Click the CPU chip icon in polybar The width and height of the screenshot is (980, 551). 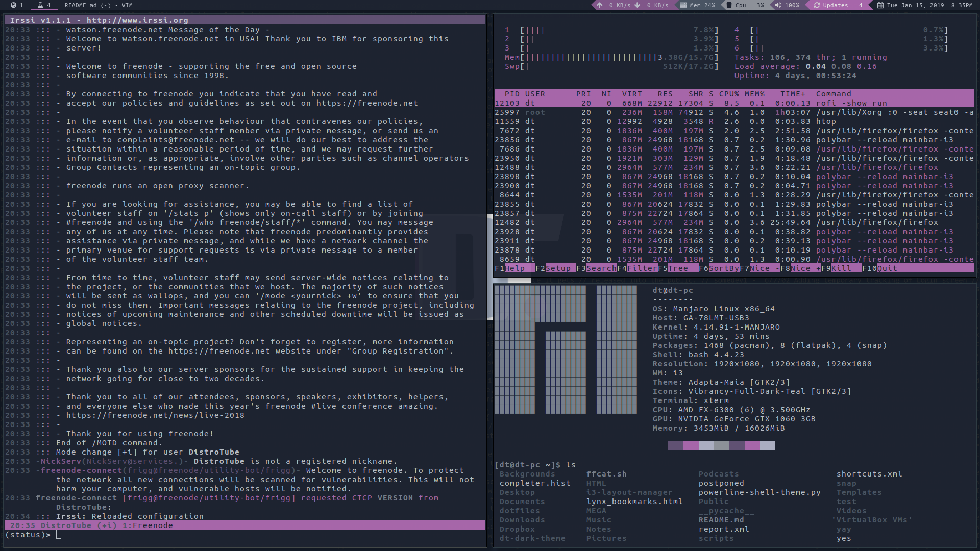coord(727,5)
